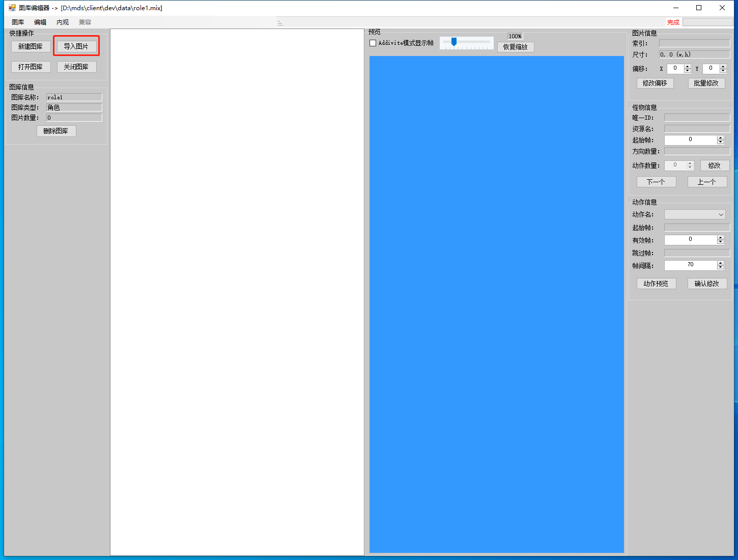Click the preview zoom slider thumb
This screenshot has width=738, height=560.
tap(454, 42)
